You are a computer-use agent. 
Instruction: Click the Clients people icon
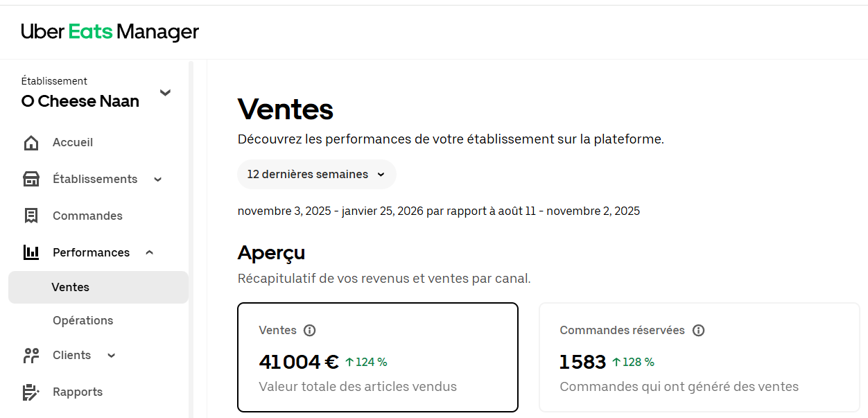click(31, 356)
